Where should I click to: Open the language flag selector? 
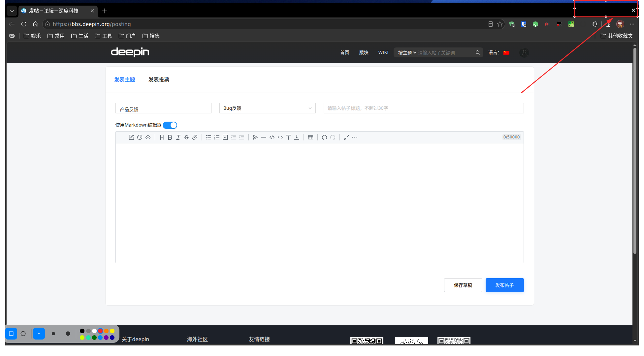coord(506,53)
